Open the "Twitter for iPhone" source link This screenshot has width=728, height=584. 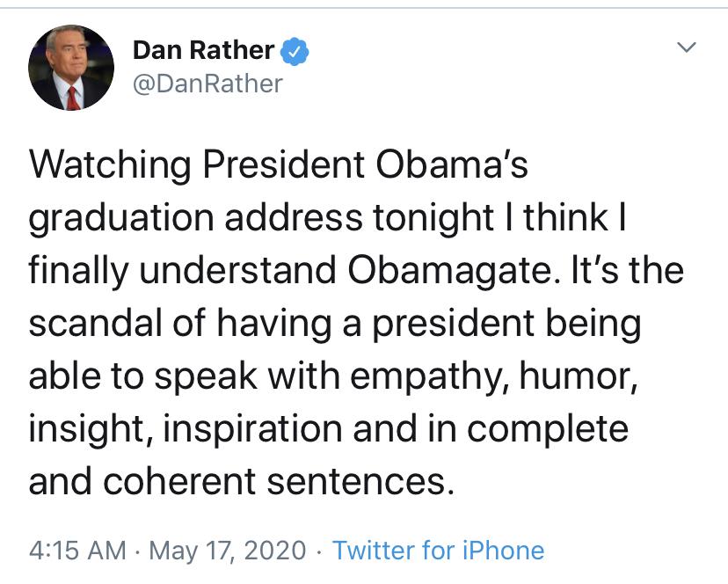pos(439,551)
